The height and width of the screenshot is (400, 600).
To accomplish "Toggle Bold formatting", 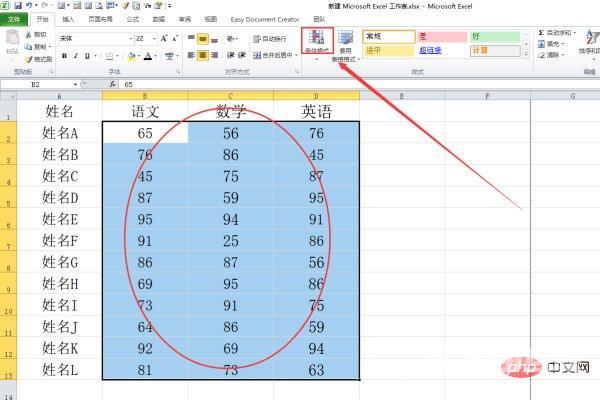I will click(64, 56).
